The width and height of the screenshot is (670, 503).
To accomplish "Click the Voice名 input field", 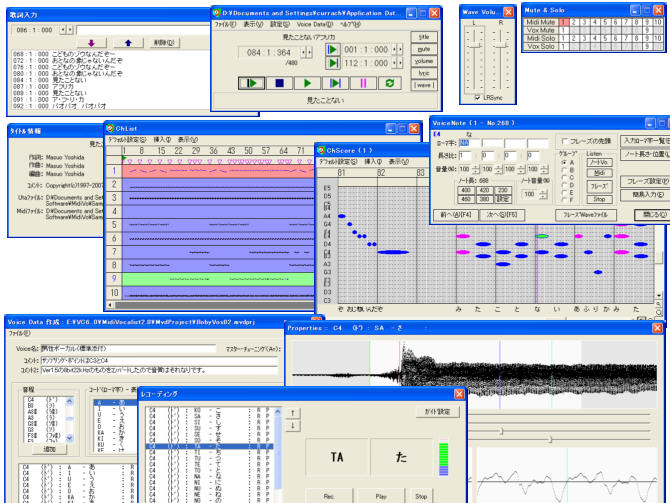I will [128, 349].
